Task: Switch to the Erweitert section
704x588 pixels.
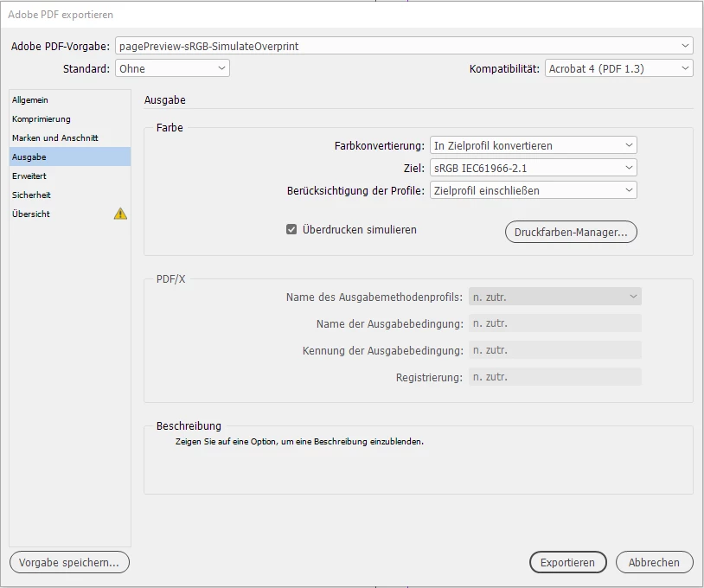Action: (x=70, y=176)
